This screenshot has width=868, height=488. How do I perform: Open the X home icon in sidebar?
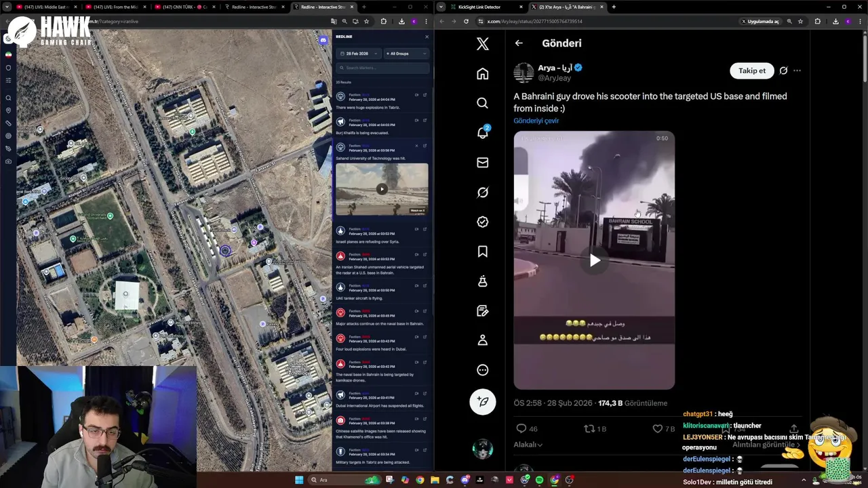pos(482,74)
